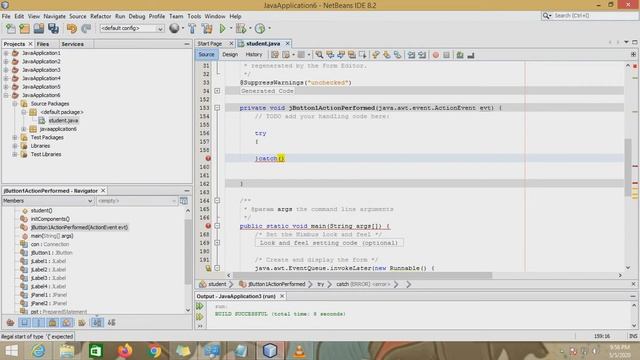Click the Rerun double-arrow icon in Output
640x360 pixels.
pyautogui.click(x=200, y=306)
